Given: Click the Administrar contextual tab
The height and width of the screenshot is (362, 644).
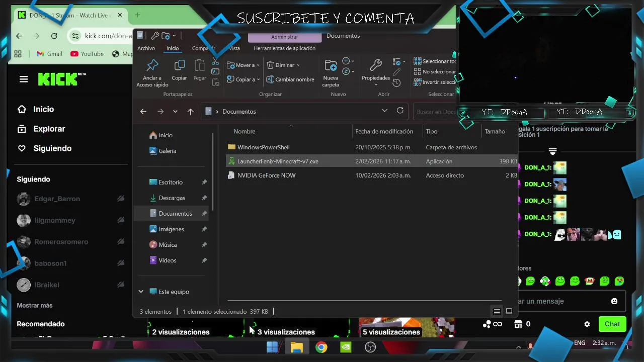Looking at the screenshot, I should tap(285, 37).
